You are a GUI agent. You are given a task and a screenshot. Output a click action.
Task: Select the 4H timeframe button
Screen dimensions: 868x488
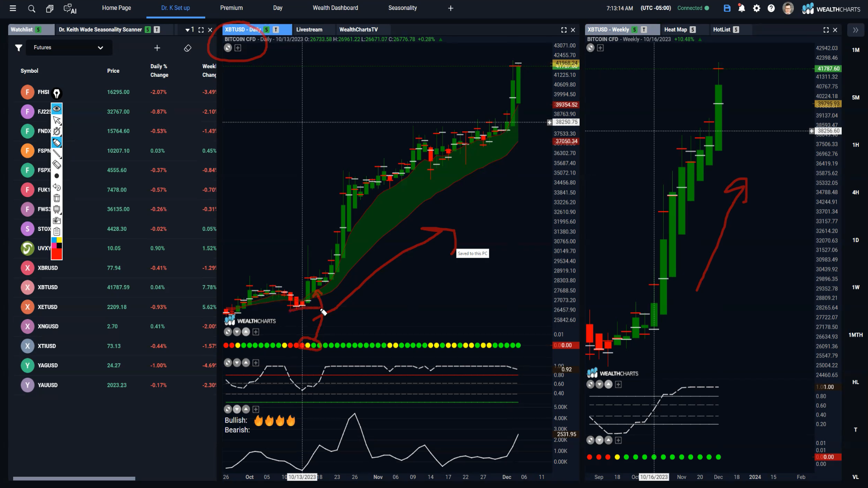855,192
